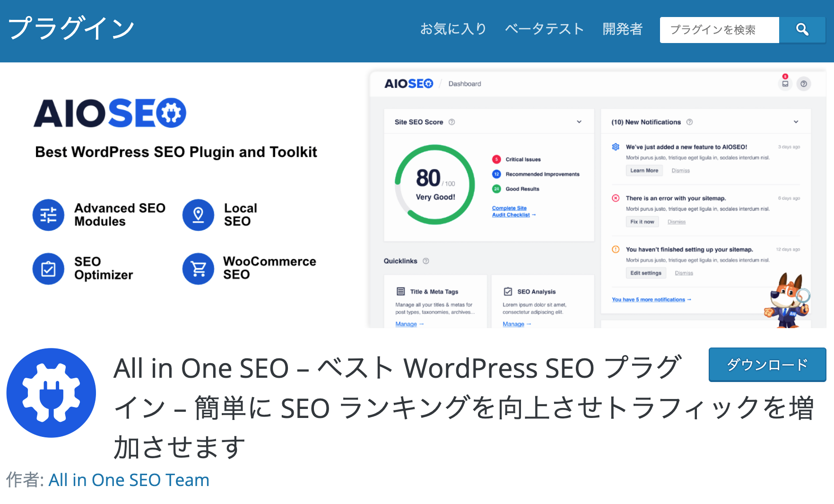Click the Quicklinks heading
The image size is (834, 504).
point(400,261)
